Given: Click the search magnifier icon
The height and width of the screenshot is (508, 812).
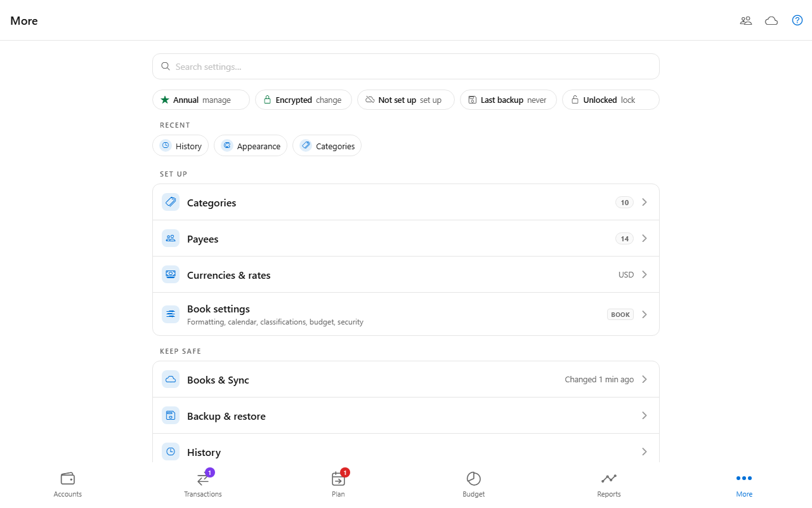Looking at the screenshot, I should coord(166,66).
